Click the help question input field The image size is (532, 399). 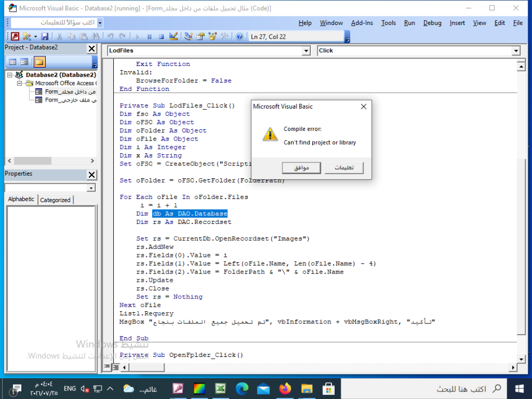click(54, 23)
